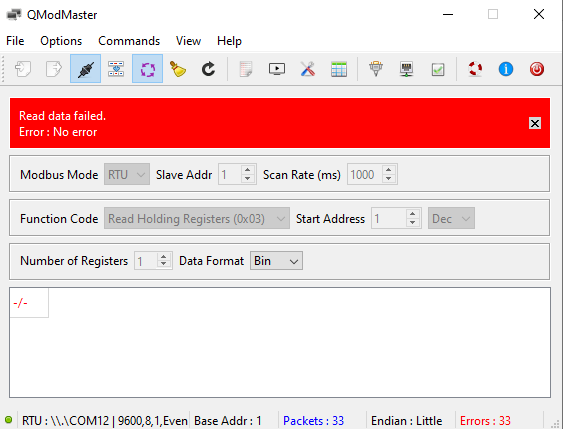Open the View menu
Viewport: 563px width, 429px height.
tap(188, 41)
